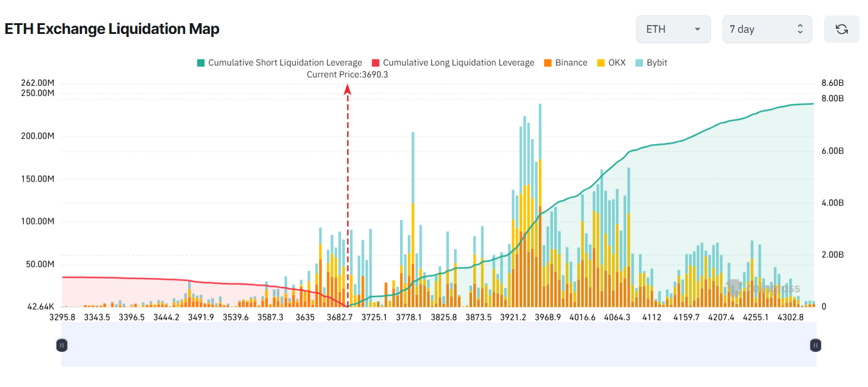Toggle Bybit data visibility via its legend entry
Viewport: 868px width, 387px height.
[651, 63]
